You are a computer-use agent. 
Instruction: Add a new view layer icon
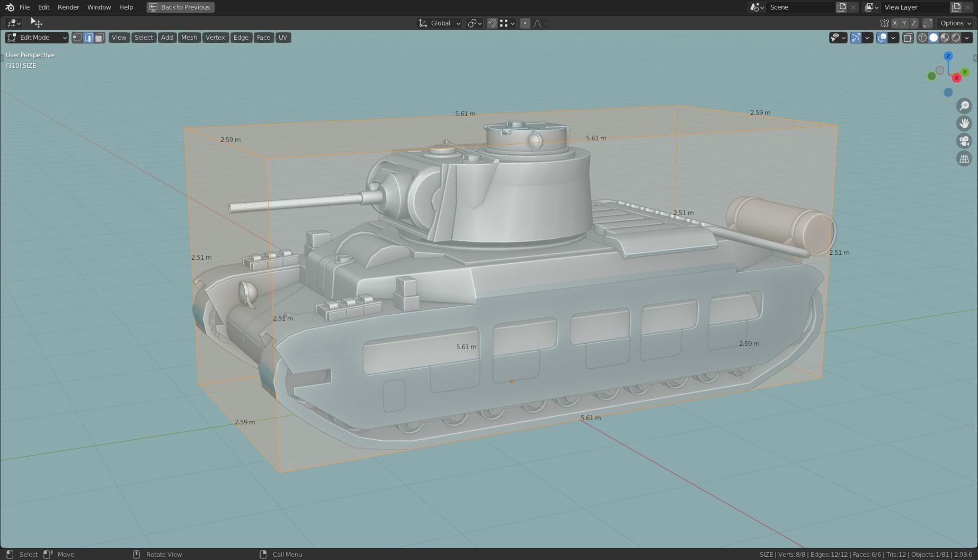pos(956,7)
